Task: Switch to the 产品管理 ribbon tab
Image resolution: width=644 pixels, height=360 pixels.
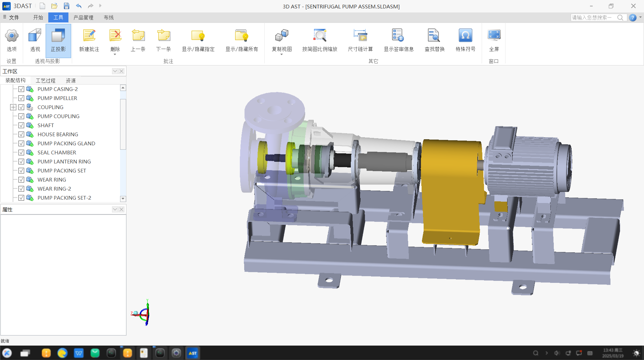Action: pyautogui.click(x=83, y=17)
